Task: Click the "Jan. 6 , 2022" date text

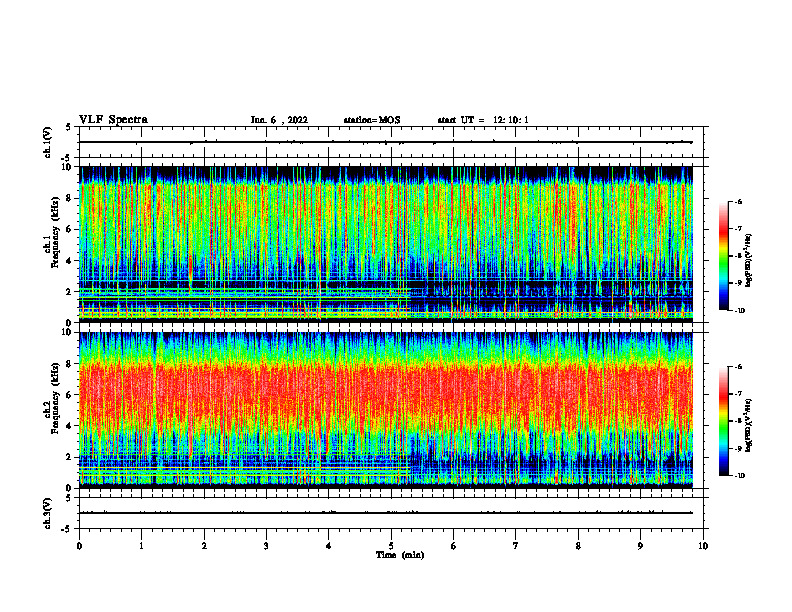Action: [x=279, y=120]
